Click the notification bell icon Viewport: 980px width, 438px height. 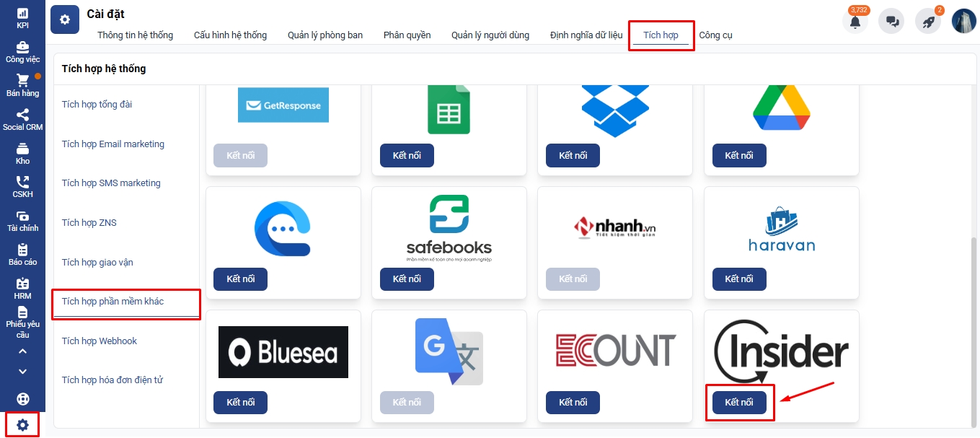pyautogui.click(x=855, y=21)
